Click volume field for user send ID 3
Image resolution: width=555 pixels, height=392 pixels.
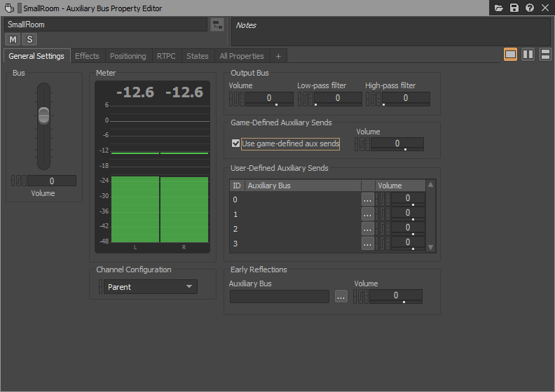pos(408,243)
